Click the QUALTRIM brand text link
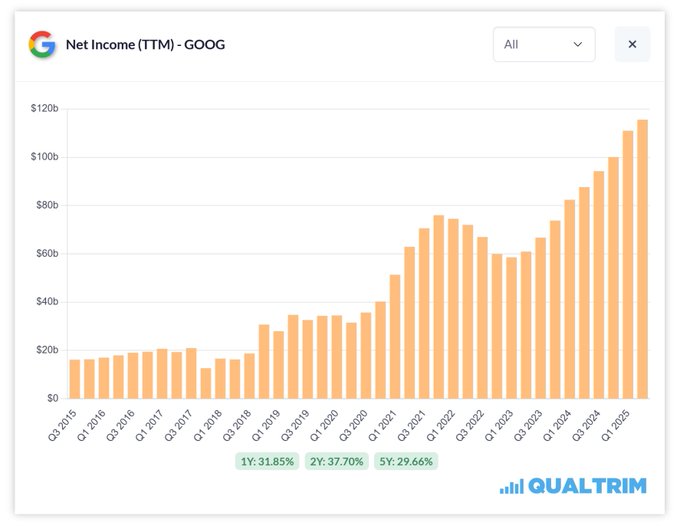 pos(587,486)
